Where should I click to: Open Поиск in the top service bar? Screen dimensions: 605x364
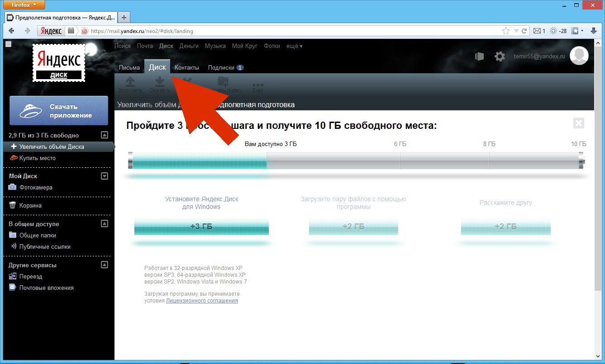[123, 46]
